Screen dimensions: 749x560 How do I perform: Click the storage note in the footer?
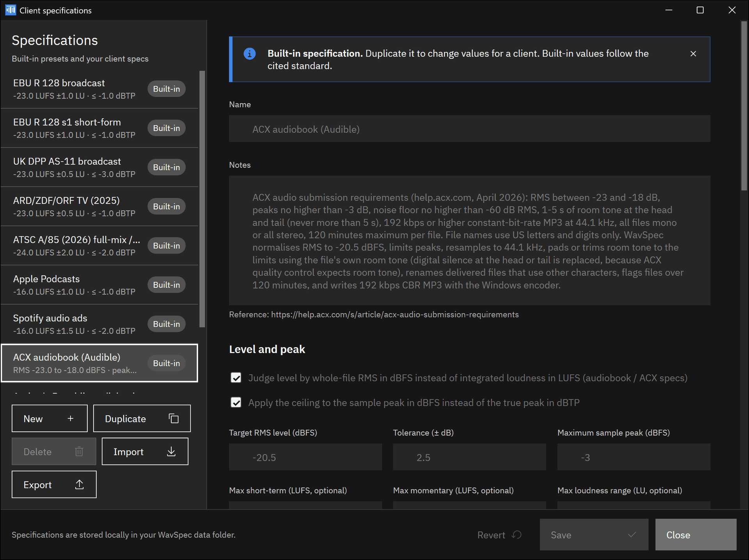pos(124,535)
